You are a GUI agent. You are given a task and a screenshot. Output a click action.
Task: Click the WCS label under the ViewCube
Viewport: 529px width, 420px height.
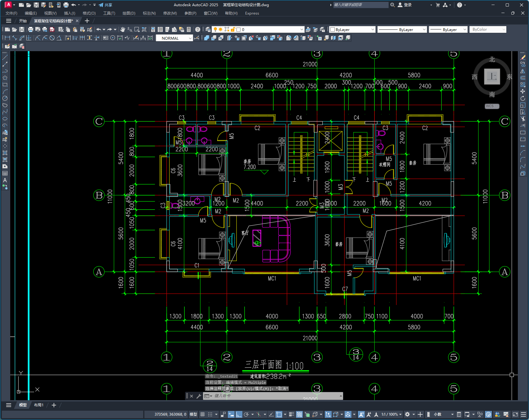(492, 106)
